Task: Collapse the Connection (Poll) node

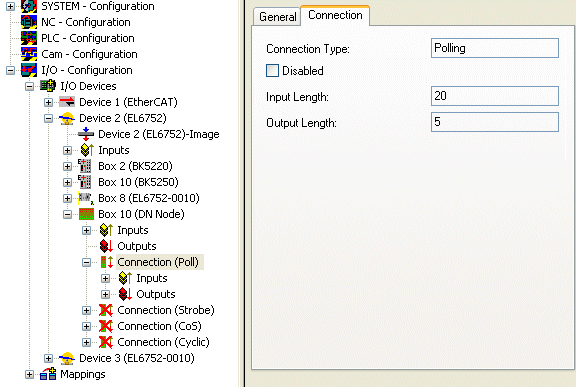Action: tap(86, 262)
